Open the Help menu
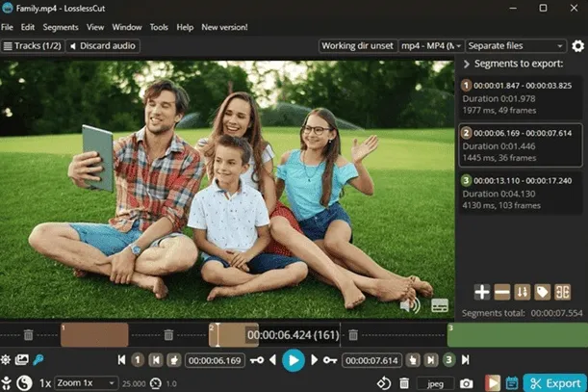The height and width of the screenshot is (392, 588). (x=185, y=27)
